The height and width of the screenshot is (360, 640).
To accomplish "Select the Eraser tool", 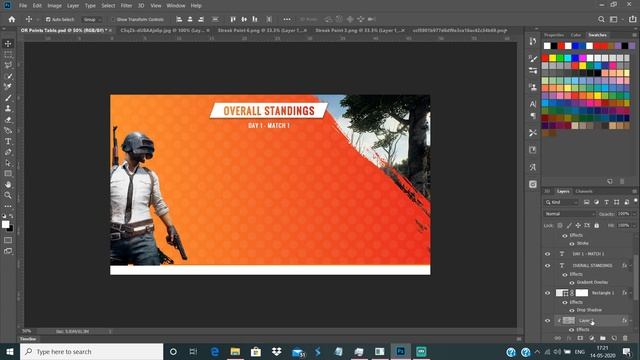I will [8, 120].
